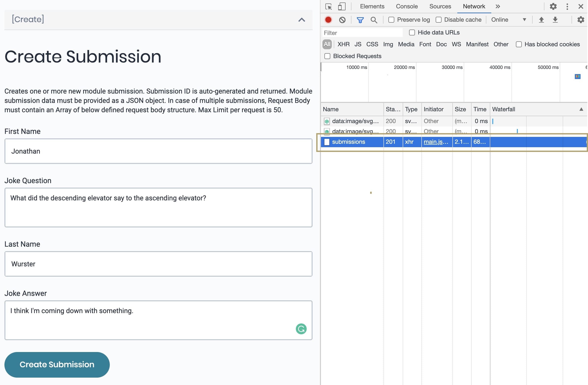588x385 pixels.
Task: Filter requests by Img
Action: coord(388,44)
